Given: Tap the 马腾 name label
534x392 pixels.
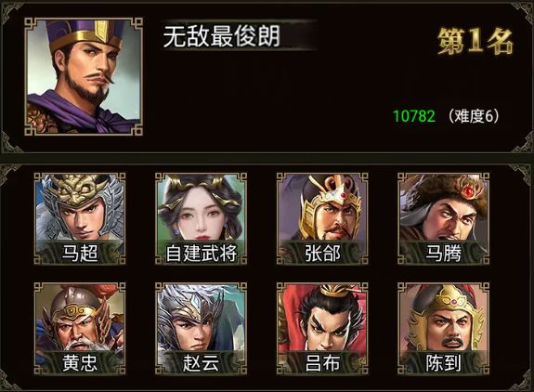Looking at the screenshot, I should 443,253.
